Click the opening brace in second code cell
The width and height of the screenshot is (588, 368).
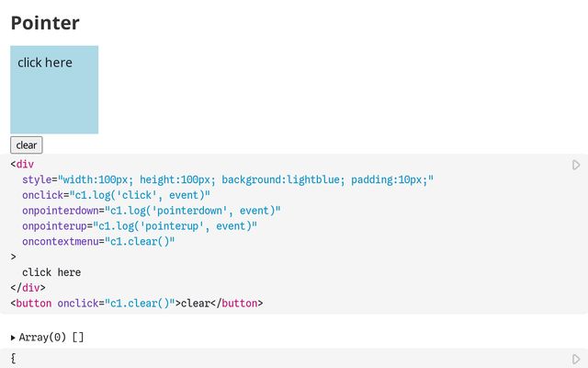point(13,358)
